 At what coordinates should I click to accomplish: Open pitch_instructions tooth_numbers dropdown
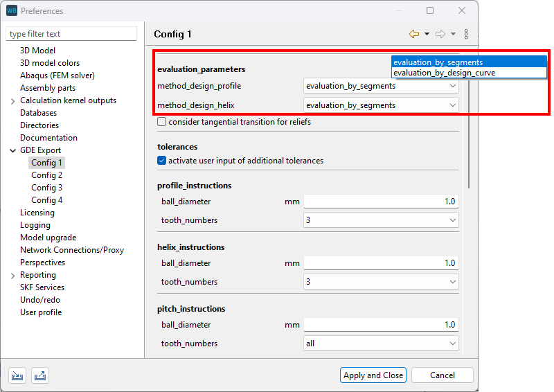tap(452, 344)
